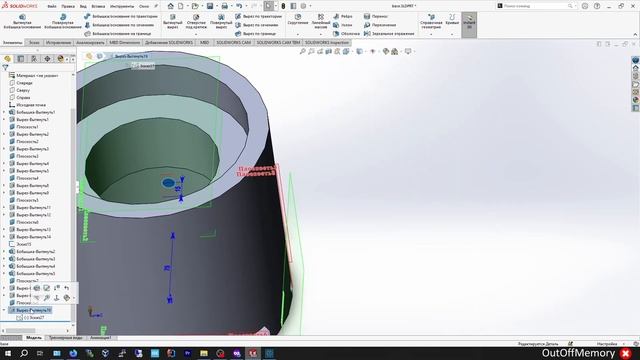
Task: Open the dropdown arrow under Скругление
Action: pyautogui.click(x=298, y=34)
